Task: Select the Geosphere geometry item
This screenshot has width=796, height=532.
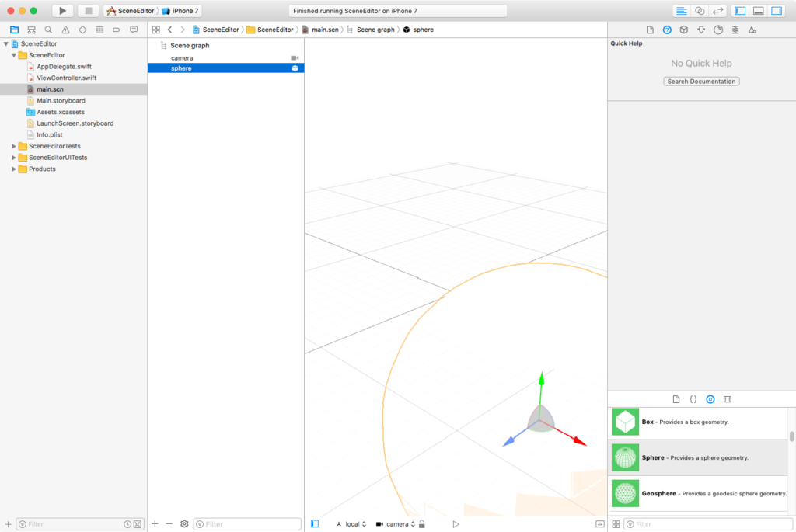Action: (698, 493)
